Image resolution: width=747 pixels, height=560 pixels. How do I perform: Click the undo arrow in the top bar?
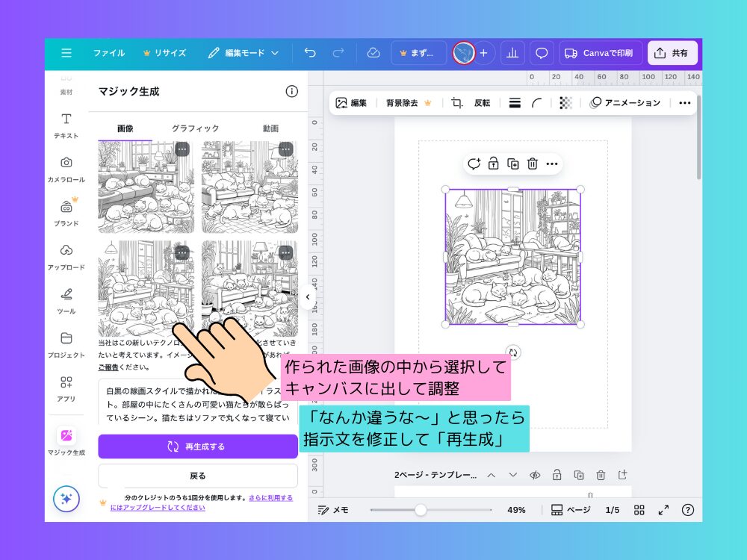pyautogui.click(x=309, y=52)
